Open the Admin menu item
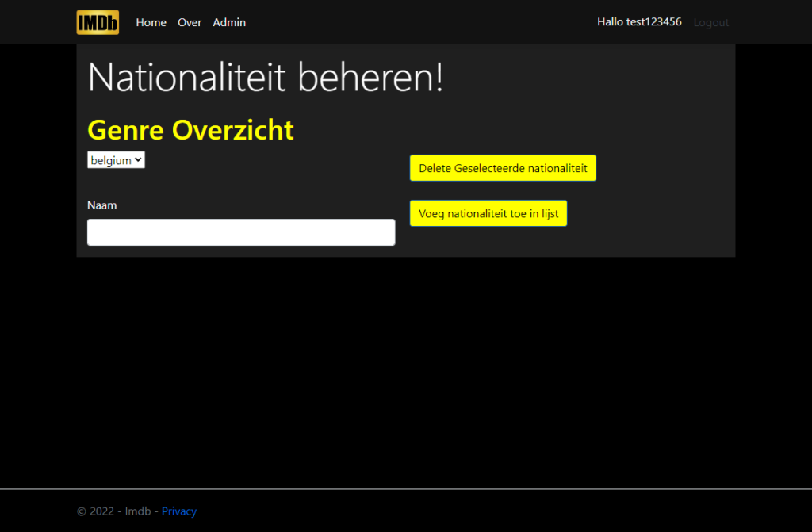Image resolution: width=812 pixels, height=532 pixels. pos(229,22)
